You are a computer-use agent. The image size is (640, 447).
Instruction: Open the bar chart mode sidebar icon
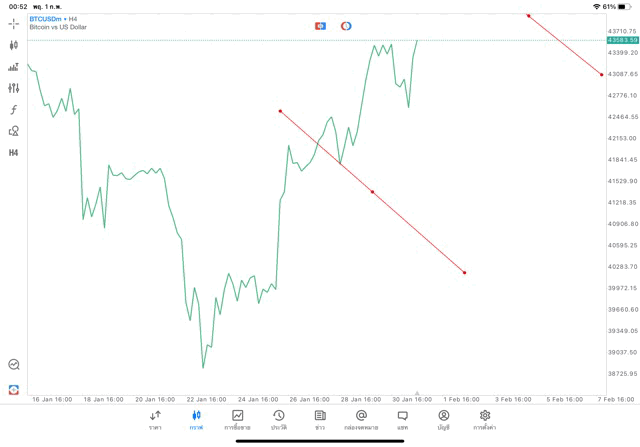tap(14, 67)
